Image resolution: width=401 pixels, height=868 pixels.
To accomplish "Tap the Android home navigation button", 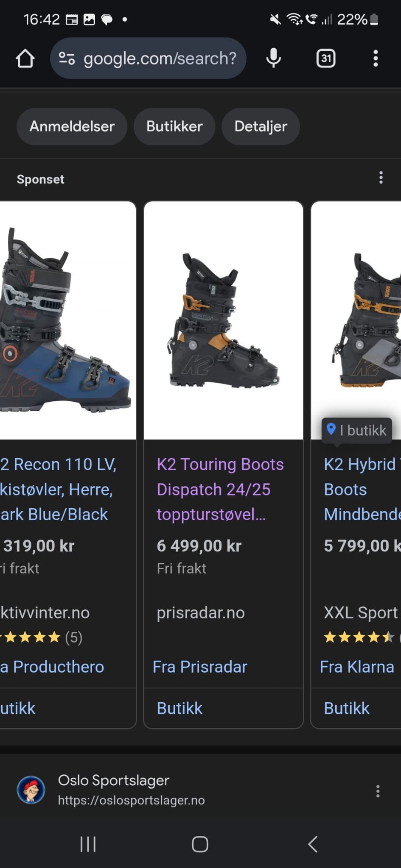I will [200, 844].
